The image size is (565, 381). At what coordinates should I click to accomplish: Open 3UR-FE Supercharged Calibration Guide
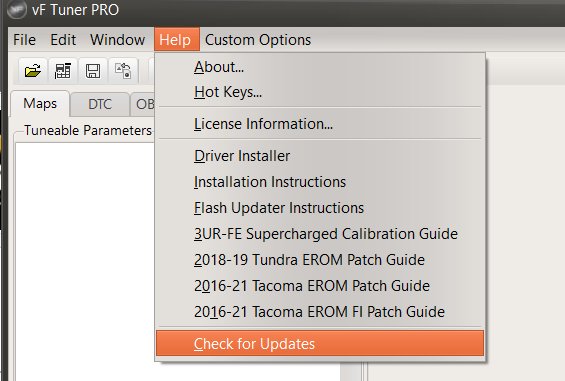tap(320, 234)
